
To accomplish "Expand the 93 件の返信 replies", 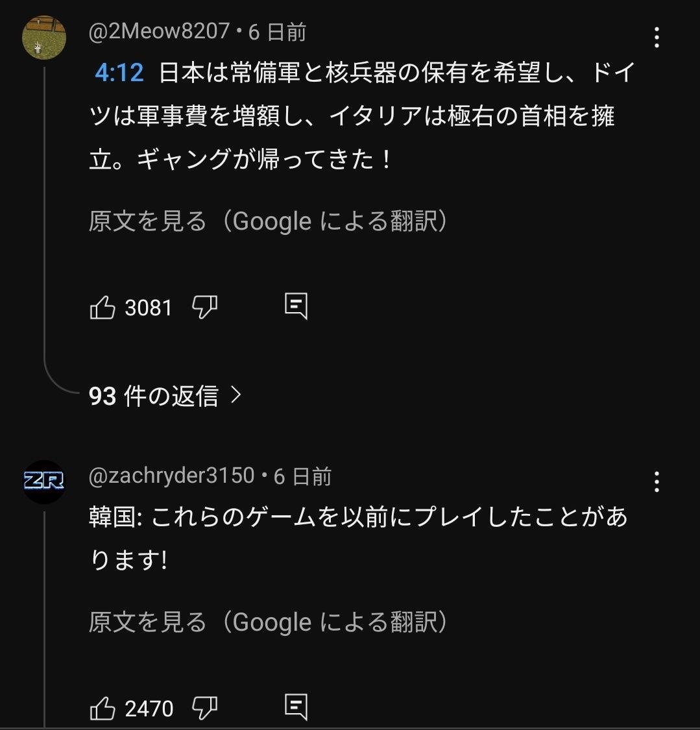I will (154, 396).
